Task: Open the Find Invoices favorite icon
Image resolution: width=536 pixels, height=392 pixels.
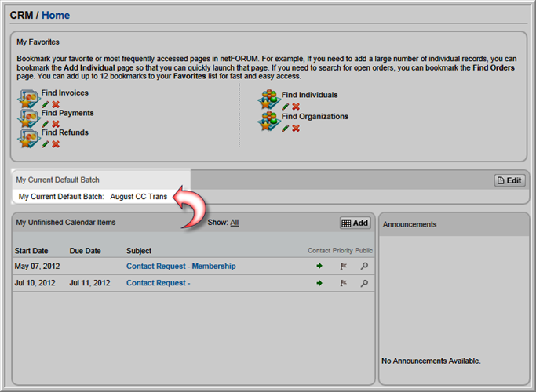Action: [29, 99]
